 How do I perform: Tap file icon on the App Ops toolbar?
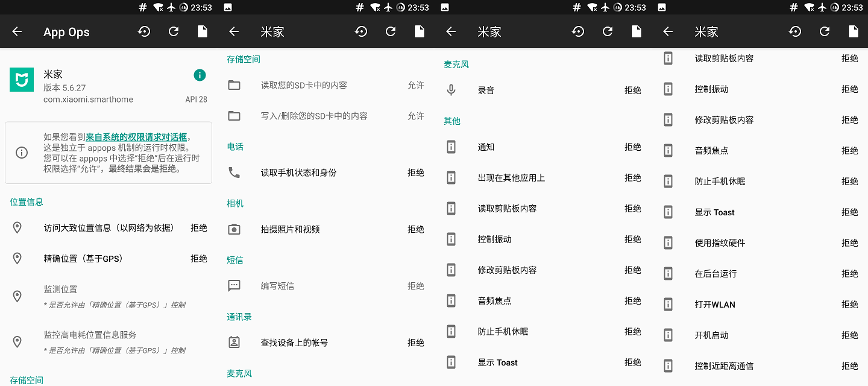point(203,31)
